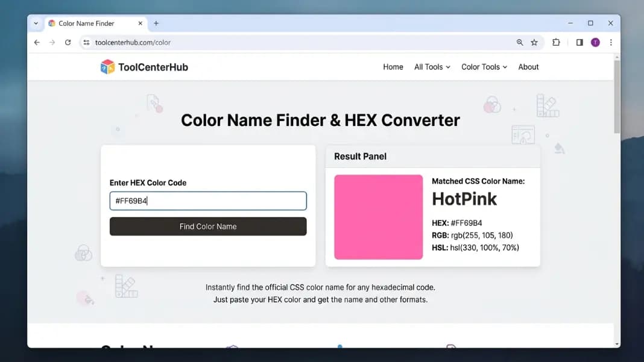Maximize the browser window

coord(590,23)
